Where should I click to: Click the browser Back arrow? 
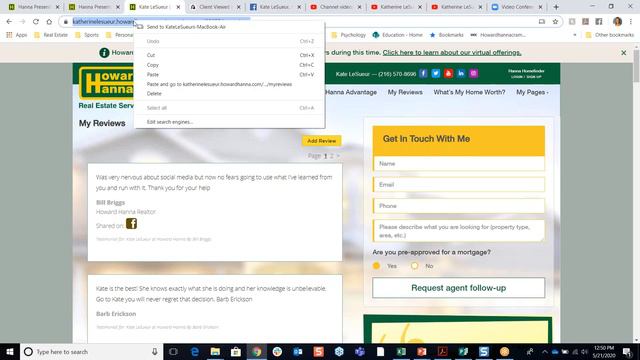click(9, 22)
